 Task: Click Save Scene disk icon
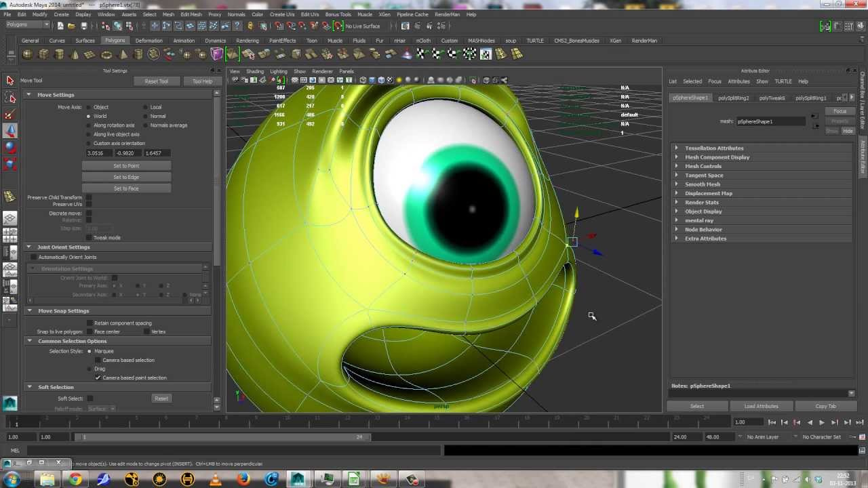84,26
